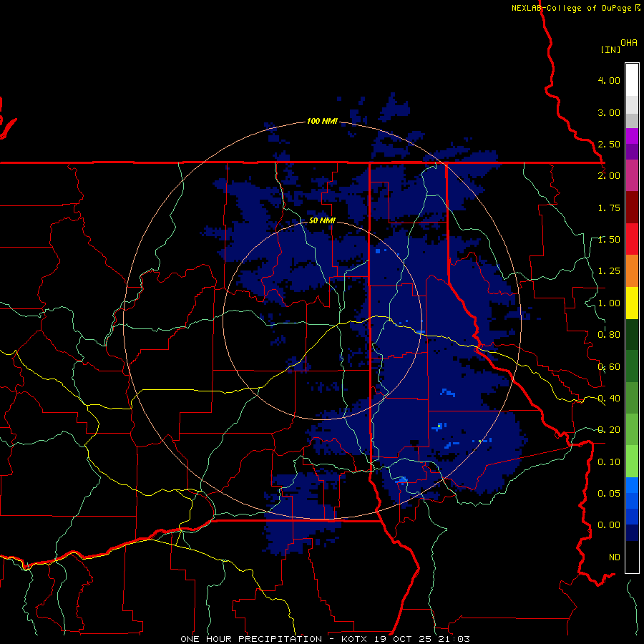
Task: Select the 1.25 legend value
Action: [609, 271]
